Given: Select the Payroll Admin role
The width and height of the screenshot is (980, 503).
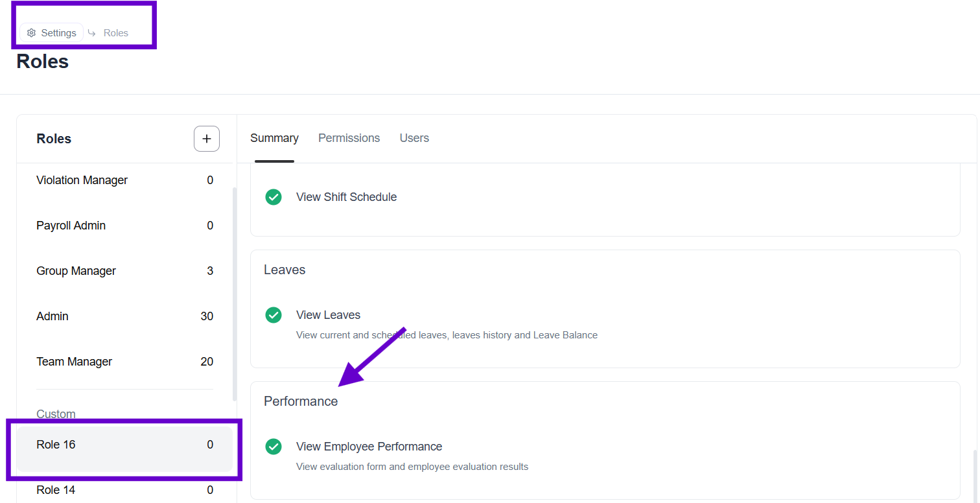Looking at the screenshot, I should click(71, 226).
